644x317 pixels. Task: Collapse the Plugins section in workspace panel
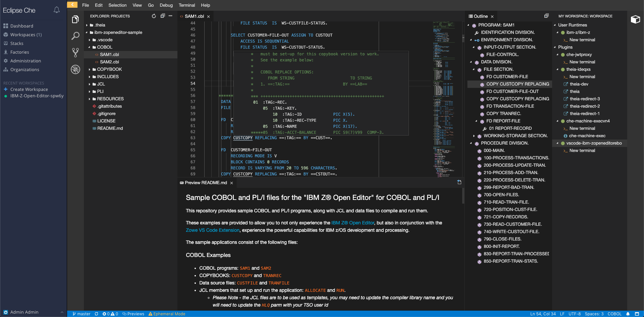pyautogui.click(x=555, y=47)
